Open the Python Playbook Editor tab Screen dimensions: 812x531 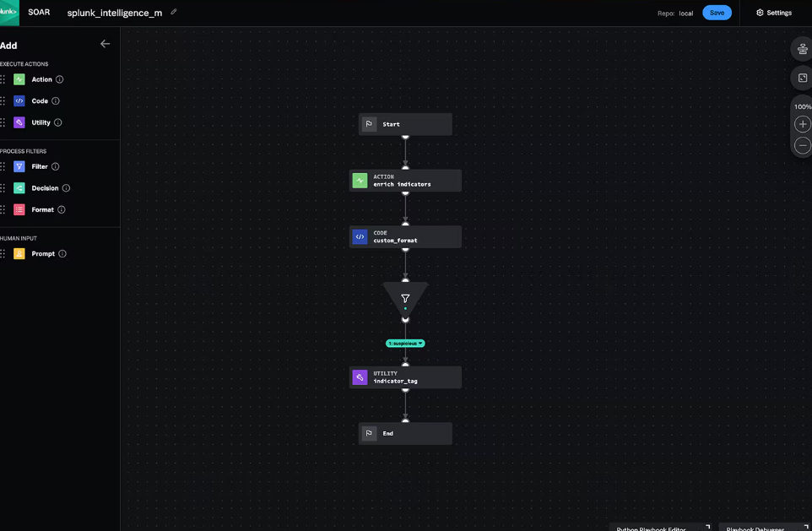click(651, 527)
